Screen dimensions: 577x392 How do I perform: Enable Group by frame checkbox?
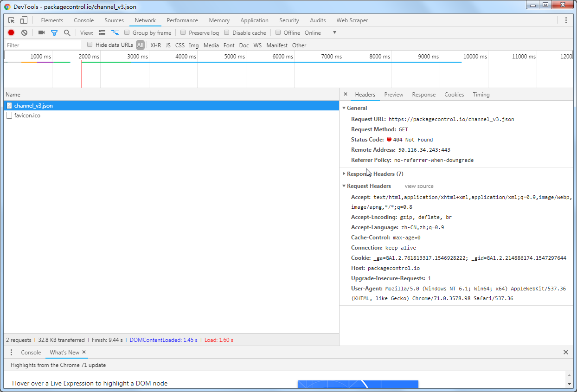(x=127, y=32)
